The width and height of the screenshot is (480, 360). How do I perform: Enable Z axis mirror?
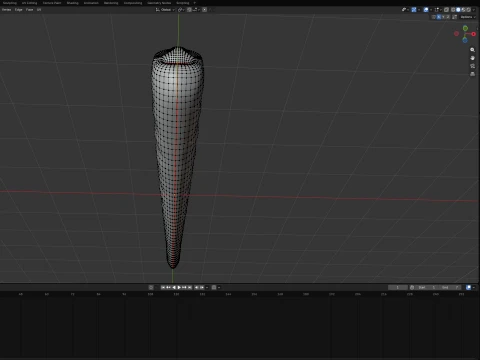pos(448,17)
